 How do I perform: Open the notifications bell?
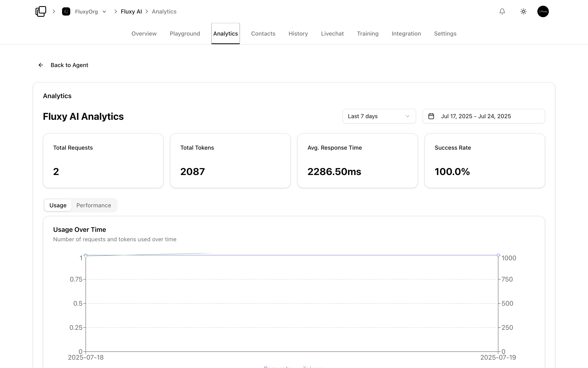tap(502, 11)
